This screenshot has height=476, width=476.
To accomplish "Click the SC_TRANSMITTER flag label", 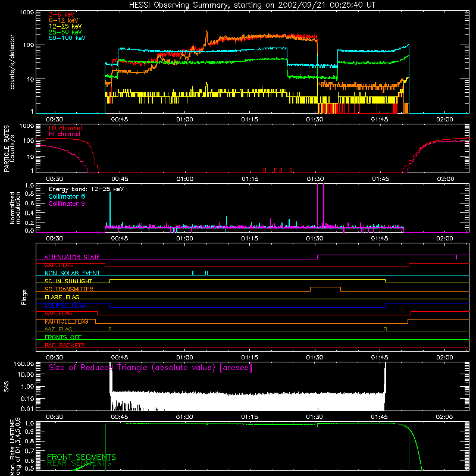I will pos(68,289).
